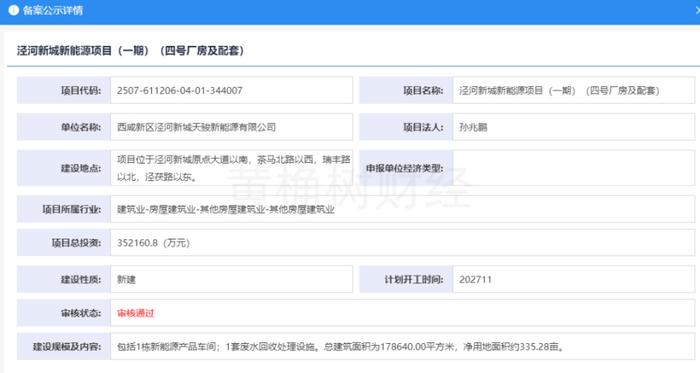Click the 备案公示详情 header title

(x=53, y=10)
